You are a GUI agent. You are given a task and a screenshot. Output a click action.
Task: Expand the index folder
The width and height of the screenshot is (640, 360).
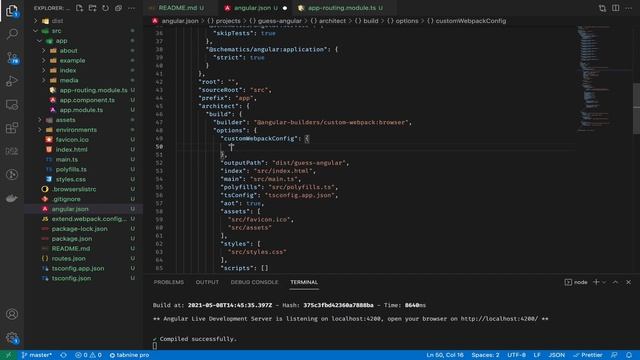(x=68, y=70)
